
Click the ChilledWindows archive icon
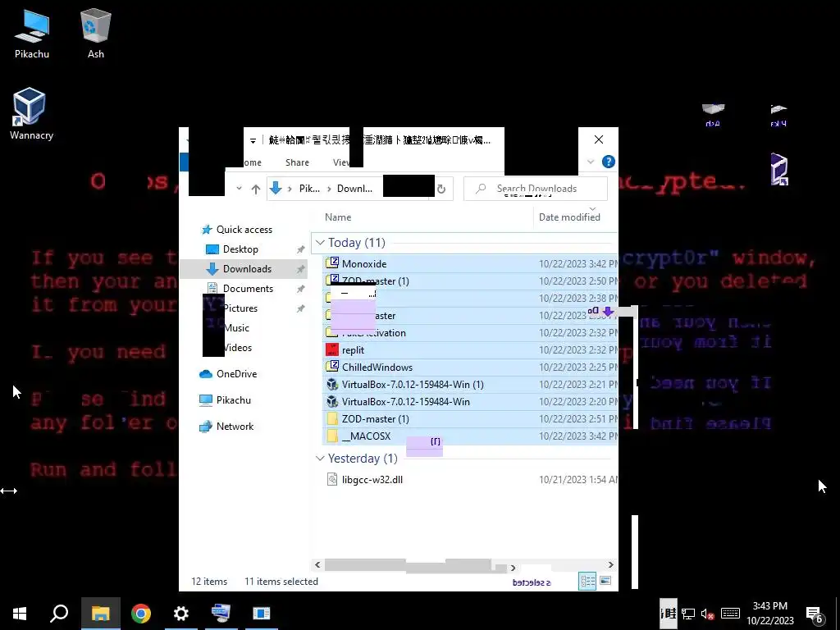pyautogui.click(x=332, y=367)
